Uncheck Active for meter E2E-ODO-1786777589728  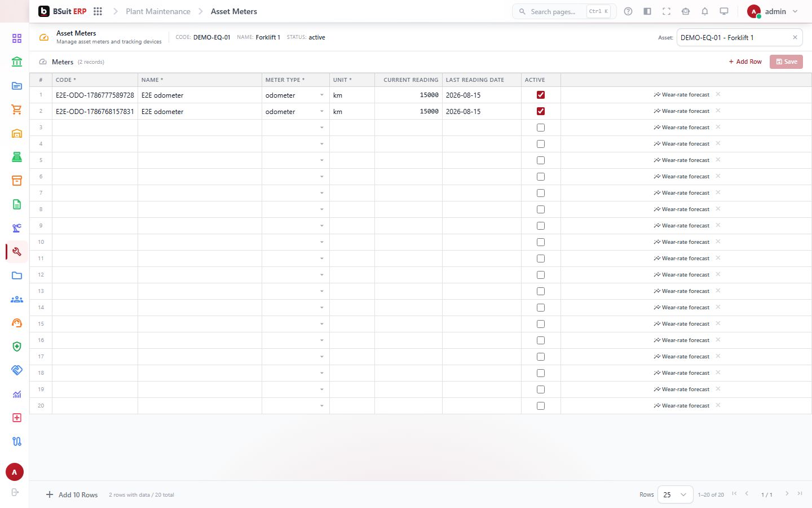pyautogui.click(x=541, y=95)
